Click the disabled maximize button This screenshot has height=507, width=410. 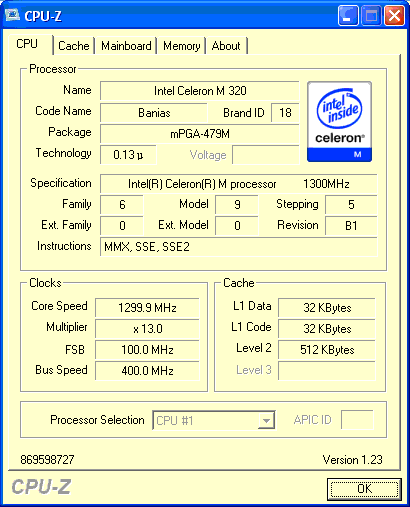click(371, 15)
